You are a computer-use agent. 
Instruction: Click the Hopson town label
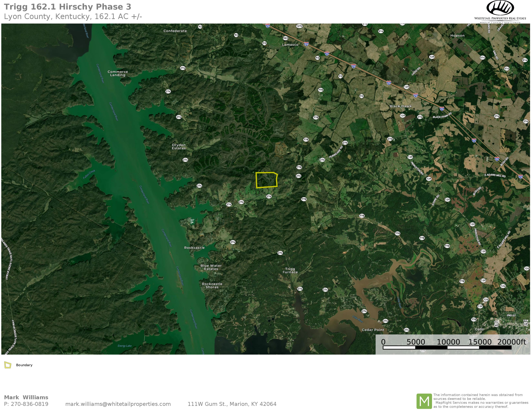[457, 36]
